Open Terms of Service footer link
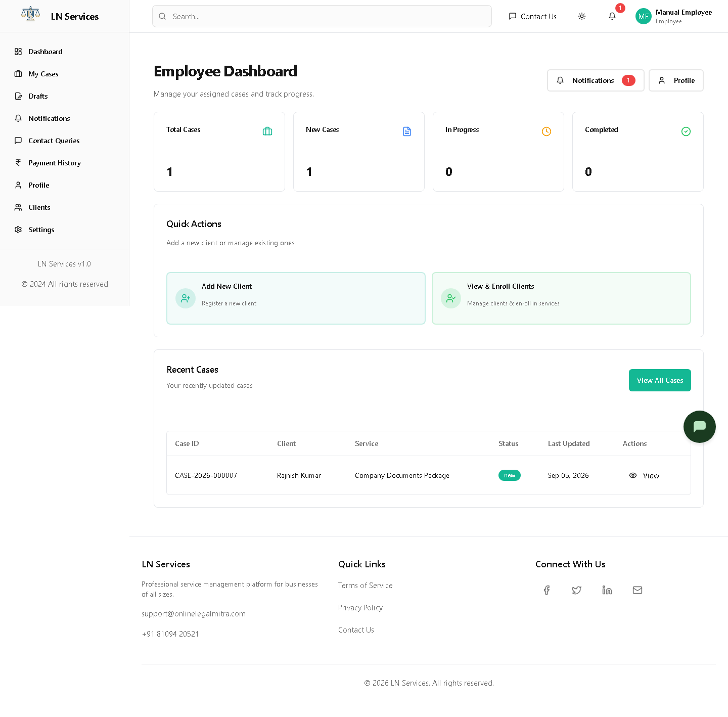Image resolution: width=728 pixels, height=717 pixels. pos(365,586)
